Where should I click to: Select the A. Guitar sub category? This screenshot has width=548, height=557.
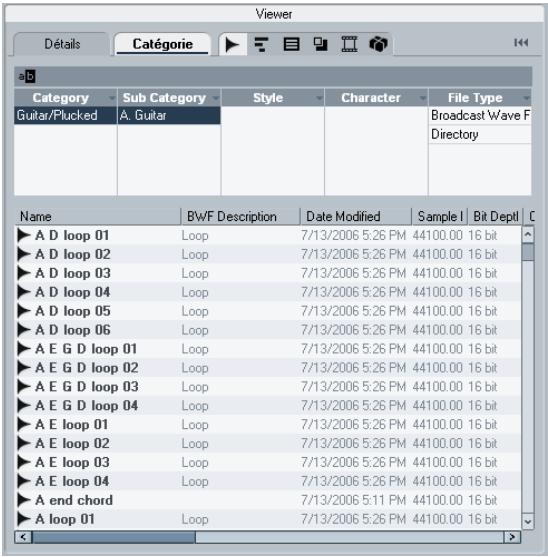(169, 115)
